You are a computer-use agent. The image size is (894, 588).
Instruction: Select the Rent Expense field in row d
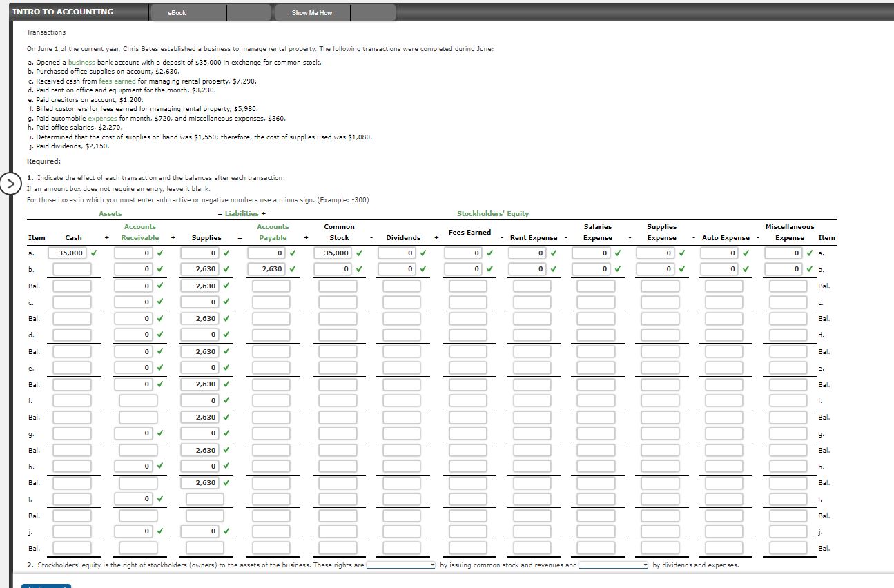[532, 335]
